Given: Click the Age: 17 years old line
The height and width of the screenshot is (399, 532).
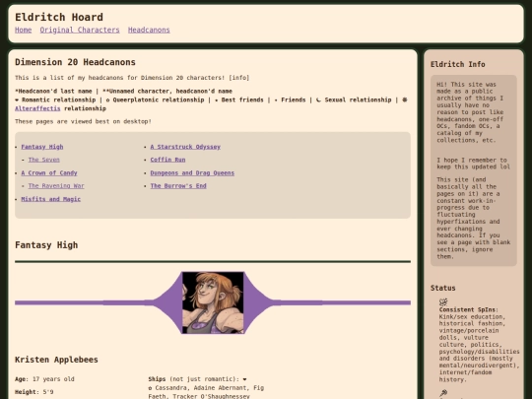Looking at the screenshot, I should click(x=44, y=379).
